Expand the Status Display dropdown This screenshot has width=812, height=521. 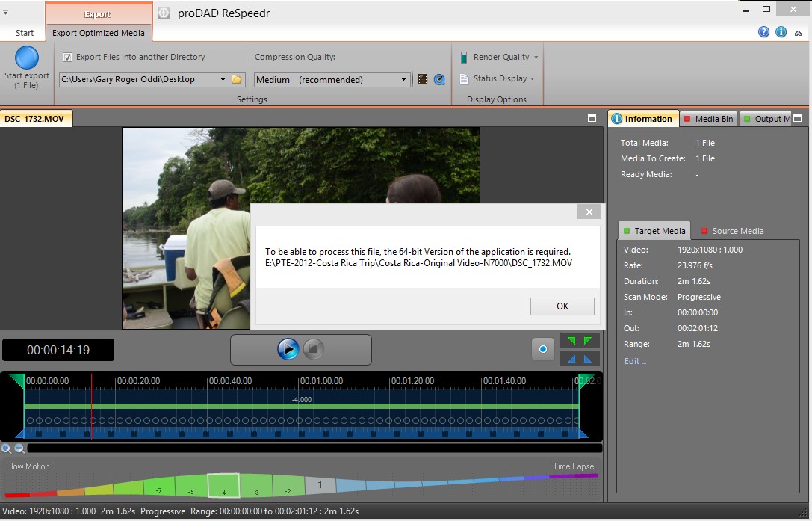498,78
